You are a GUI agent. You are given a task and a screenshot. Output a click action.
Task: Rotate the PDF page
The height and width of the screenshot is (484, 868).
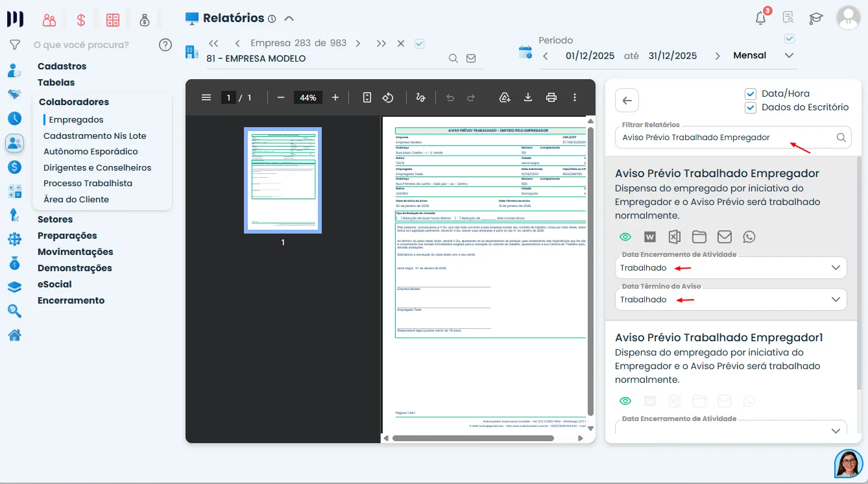(x=388, y=97)
